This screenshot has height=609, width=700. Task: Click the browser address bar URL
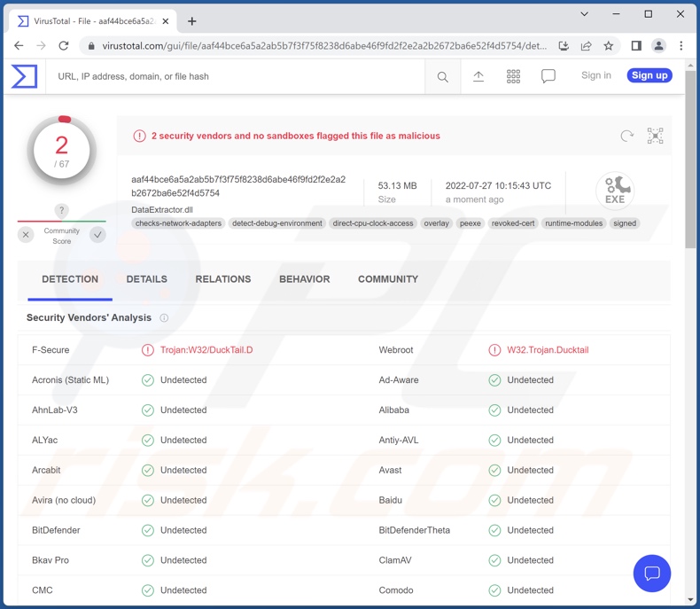324,46
